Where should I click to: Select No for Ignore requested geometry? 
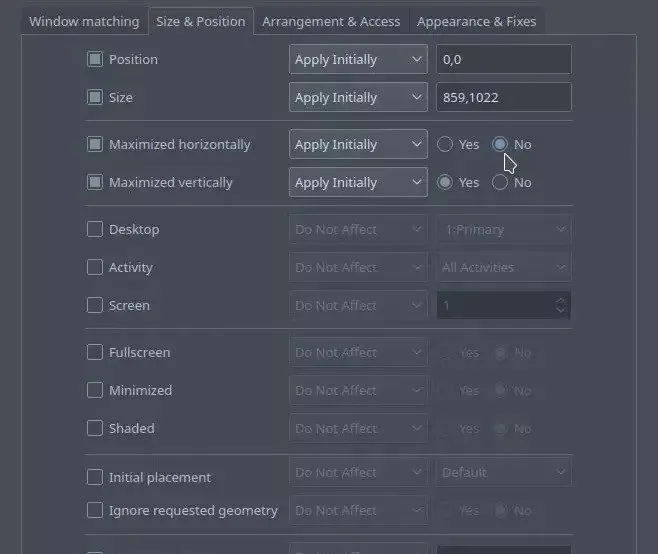click(x=500, y=511)
